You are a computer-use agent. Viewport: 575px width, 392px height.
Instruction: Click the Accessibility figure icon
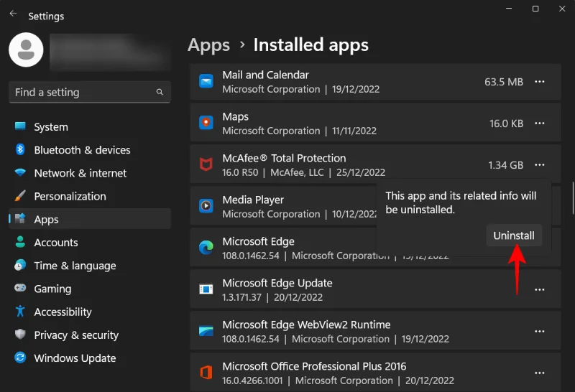pyautogui.click(x=20, y=311)
